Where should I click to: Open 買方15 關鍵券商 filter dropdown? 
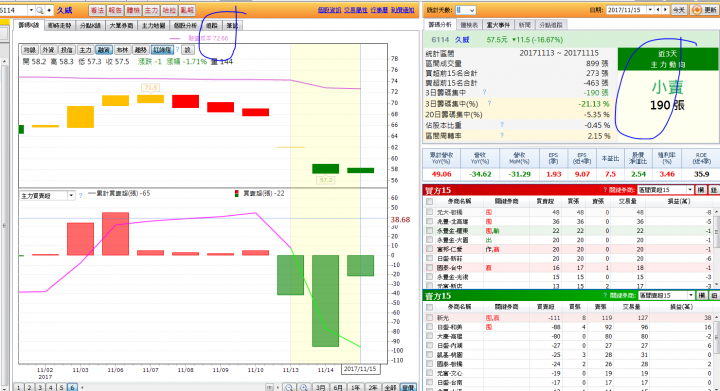pyautogui.click(x=690, y=190)
